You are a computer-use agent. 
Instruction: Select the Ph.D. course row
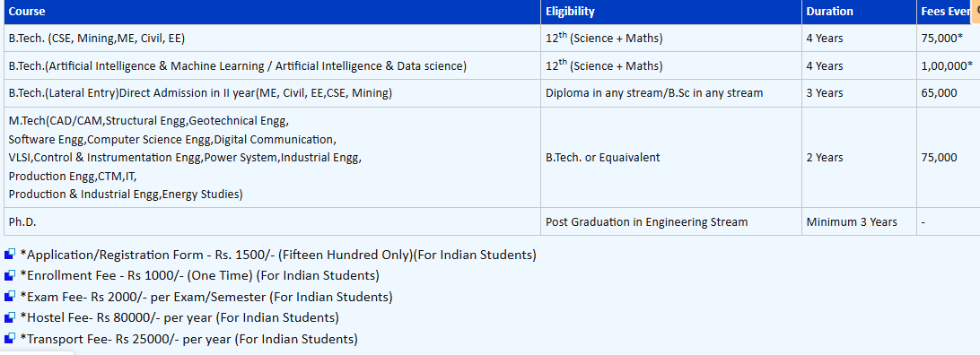492,221
